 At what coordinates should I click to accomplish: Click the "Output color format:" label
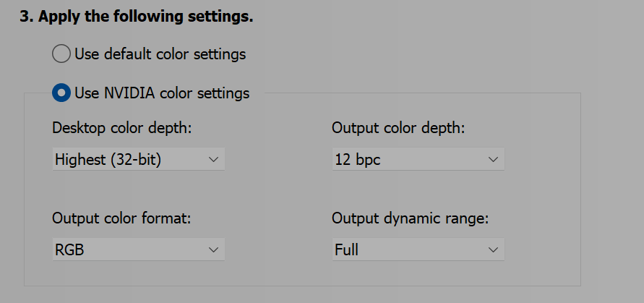coord(121,218)
